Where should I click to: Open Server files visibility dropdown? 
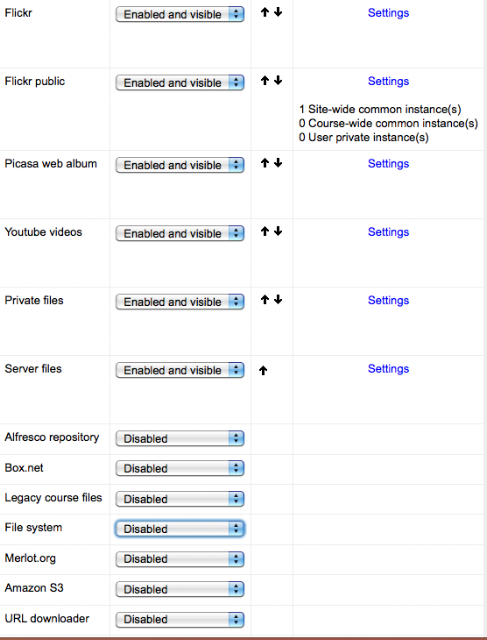[180, 370]
